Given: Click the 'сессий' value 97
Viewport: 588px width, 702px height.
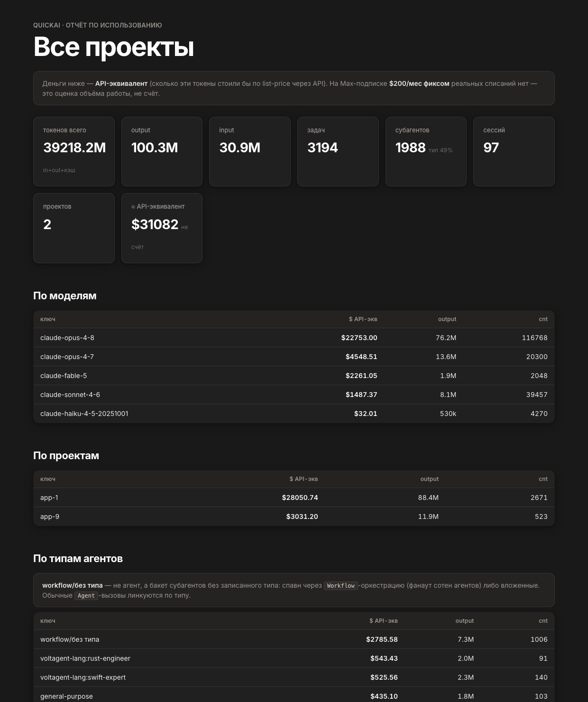Looking at the screenshot, I should [491, 148].
